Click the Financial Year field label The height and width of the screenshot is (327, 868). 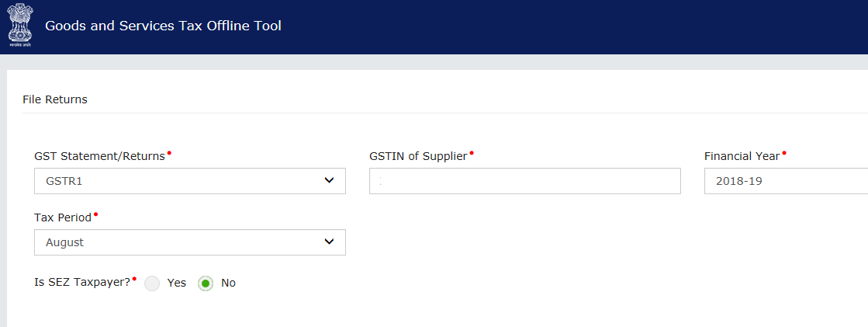click(742, 156)
